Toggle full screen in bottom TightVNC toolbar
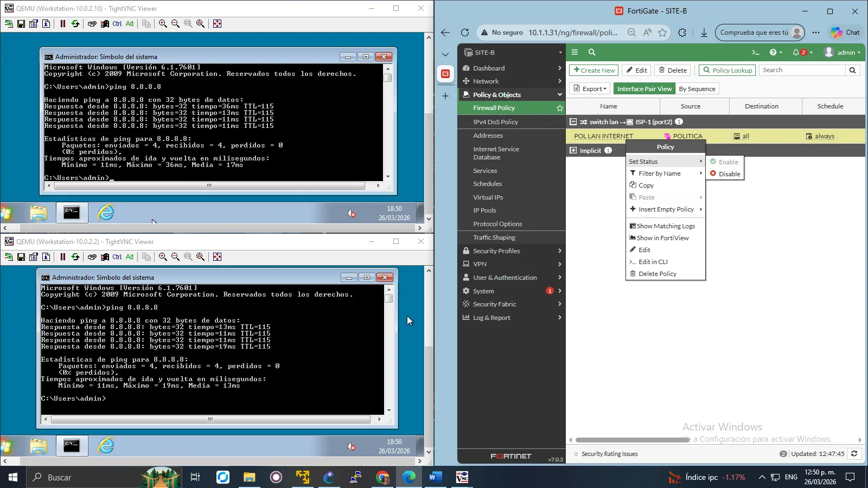This screenshot has height=488, width=868. [x=218, y=257]
